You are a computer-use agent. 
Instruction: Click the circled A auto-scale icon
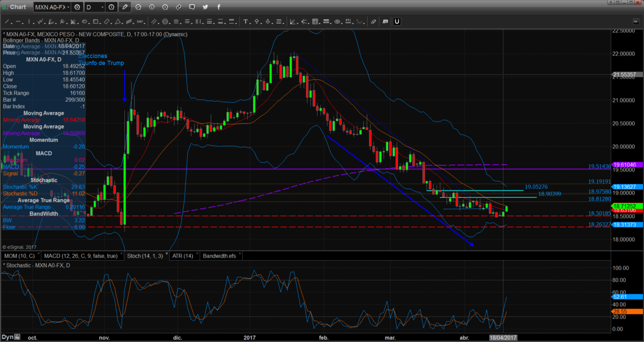tap(165, 7)
